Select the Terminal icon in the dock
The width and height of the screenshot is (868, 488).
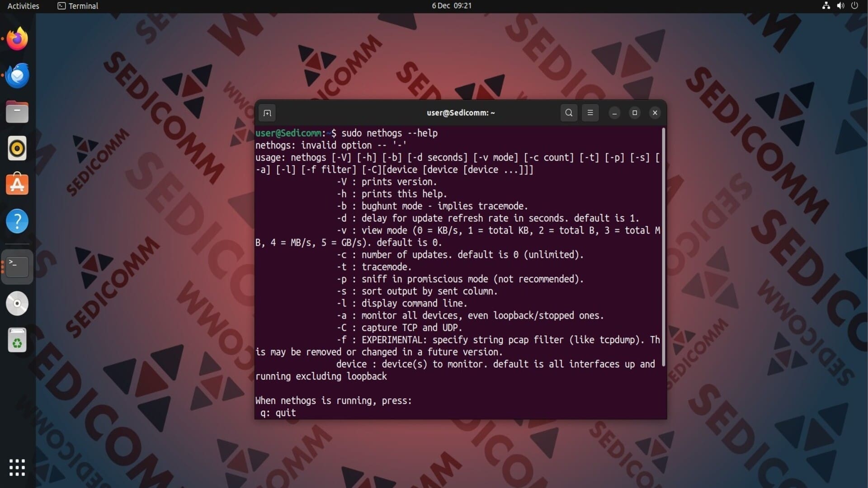pyautogui.click(x=17, y=267)
